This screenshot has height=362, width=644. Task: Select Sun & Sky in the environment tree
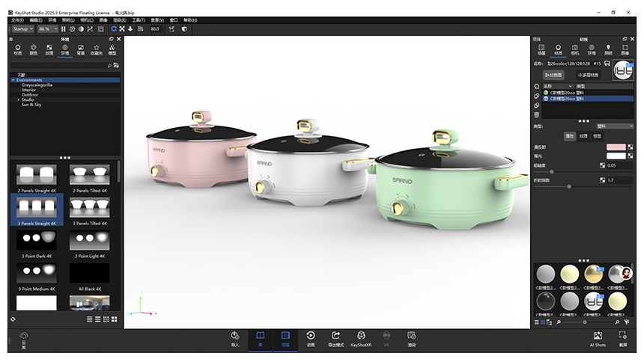[x=31, y=105]
